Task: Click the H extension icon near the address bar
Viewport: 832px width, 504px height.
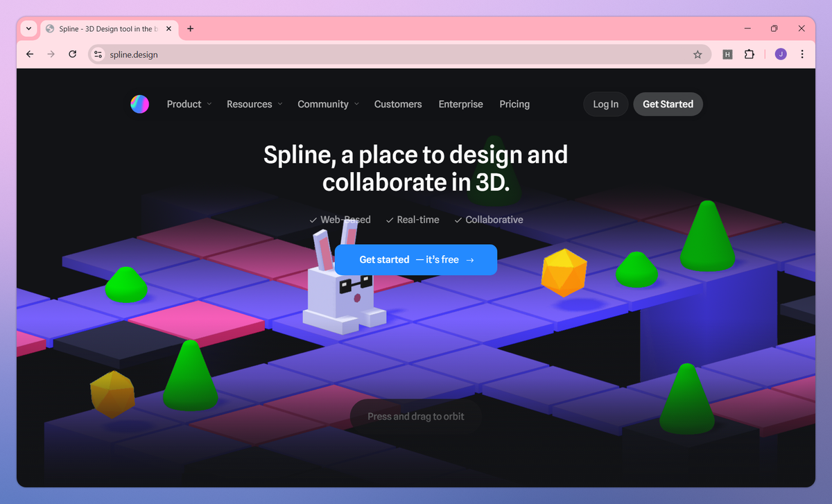Action: coord(727,53)
